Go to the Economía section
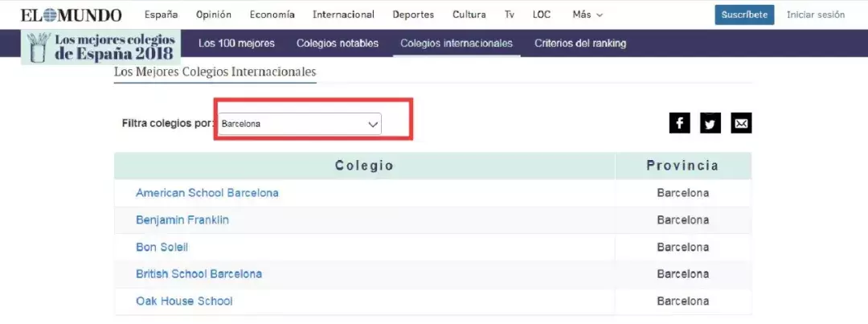 click(272, 15)
